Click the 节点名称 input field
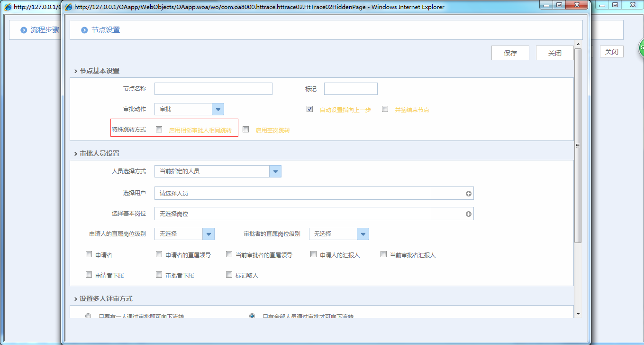644x345 pixels. pyautogui.click(x=213, y=89)
